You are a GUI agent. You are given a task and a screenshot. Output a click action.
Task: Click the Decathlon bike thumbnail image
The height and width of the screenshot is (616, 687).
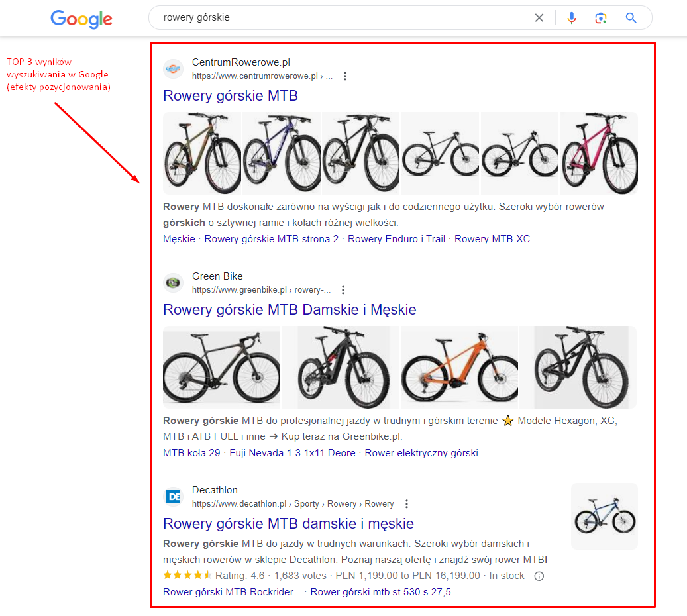click(605, 516)
